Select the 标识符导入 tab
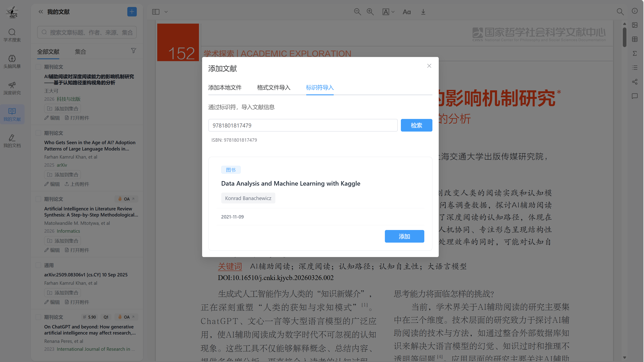Screen dimensions: 644x362 coord(320,87)
